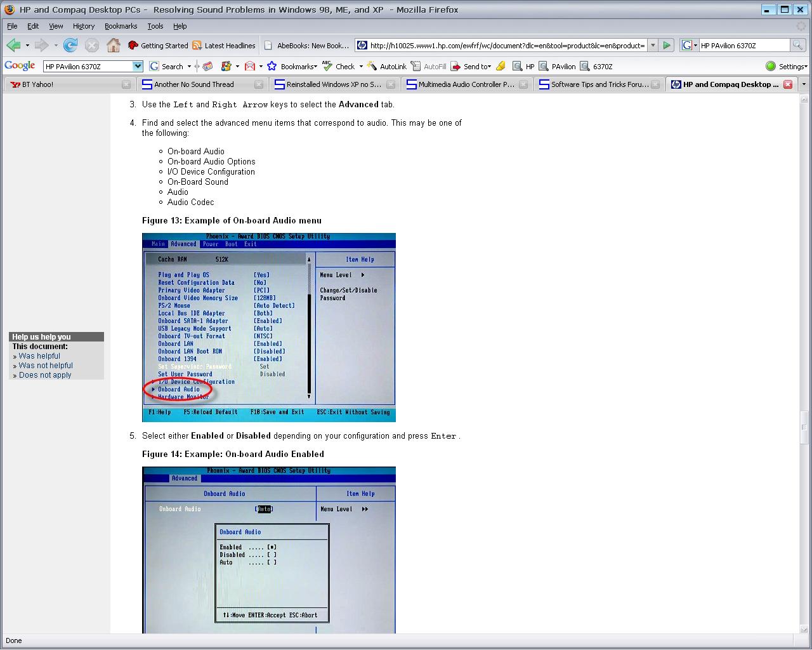Click the green Go arrow beside the URL
Viewport: 812px width, 650px height.
coord(666,45)
